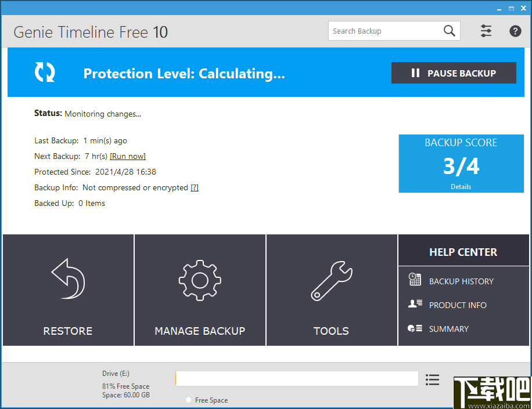This screenshot has height=409, width=532.
Task: Click the Genie Timeline Free 10 title
Action: pyautogui.click(x=91, y=32)
